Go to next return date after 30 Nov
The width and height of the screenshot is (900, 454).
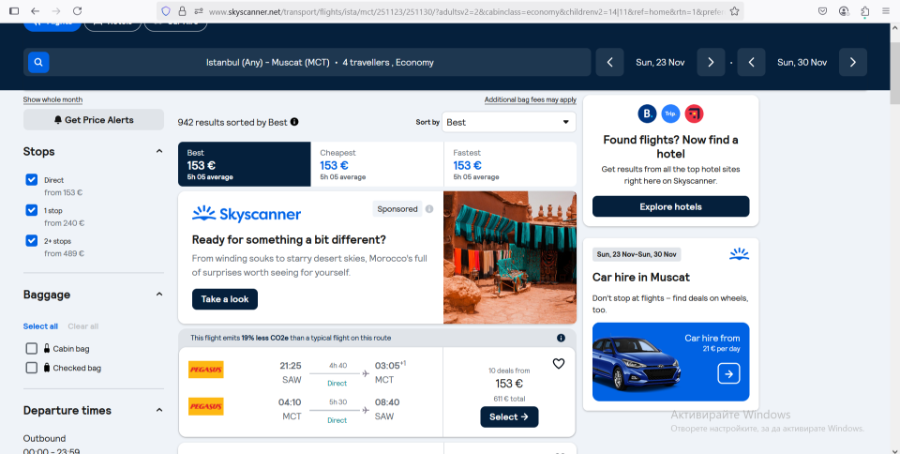(x=852, y=63)
